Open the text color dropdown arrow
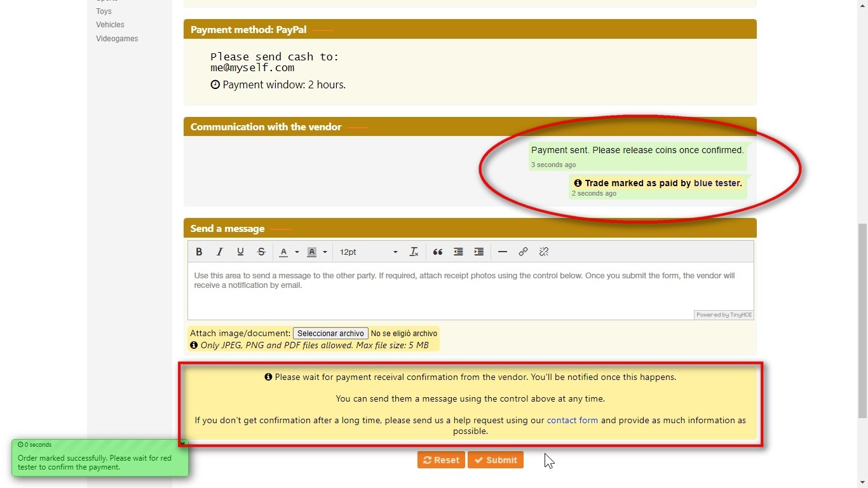This screenshot has height=488, width=868. (297, 252)
